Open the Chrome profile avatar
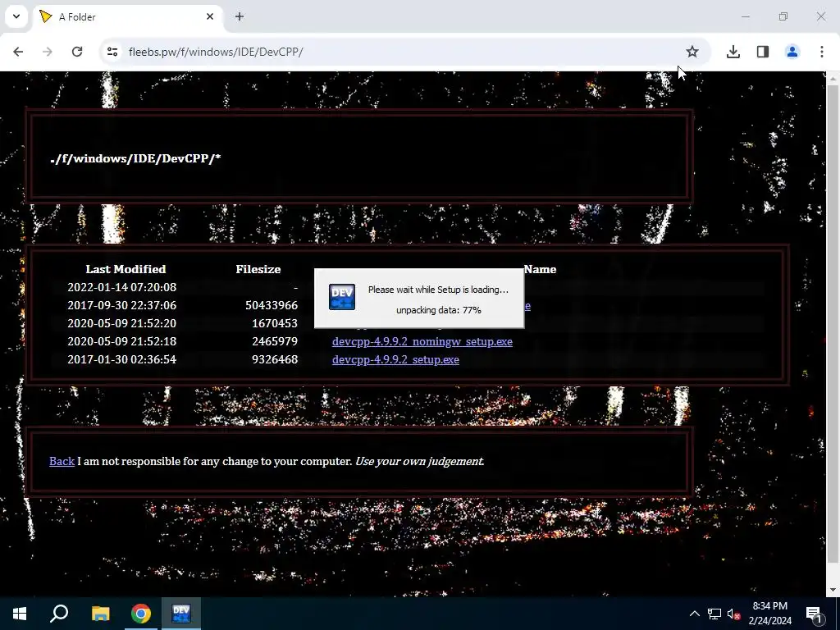The width and height of the screenshot is (840, 630). coord(792,52)
